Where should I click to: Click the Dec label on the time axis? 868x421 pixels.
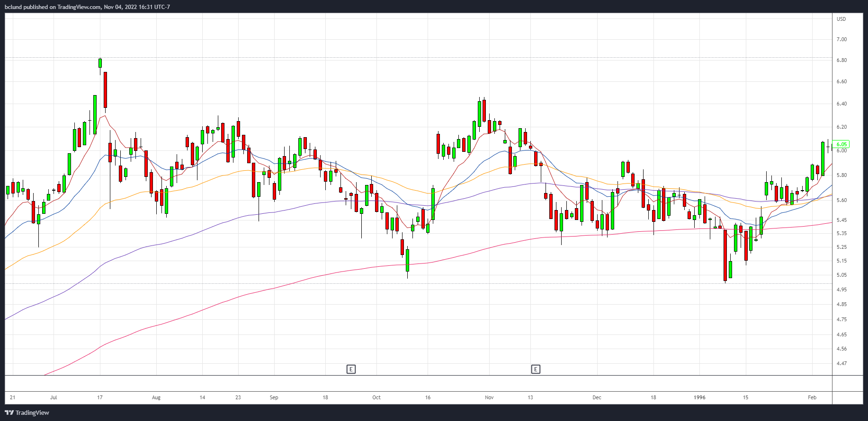point(597,397)
